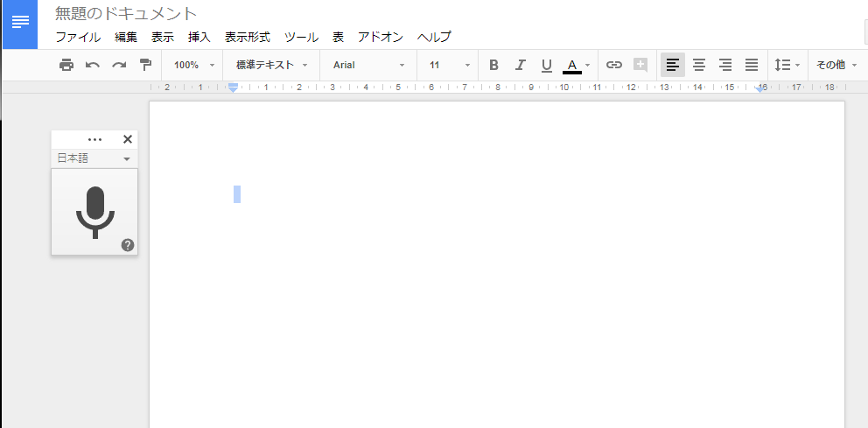Open the ツール menu
This screenshot has height=428, width=868.
coord(301,37)
